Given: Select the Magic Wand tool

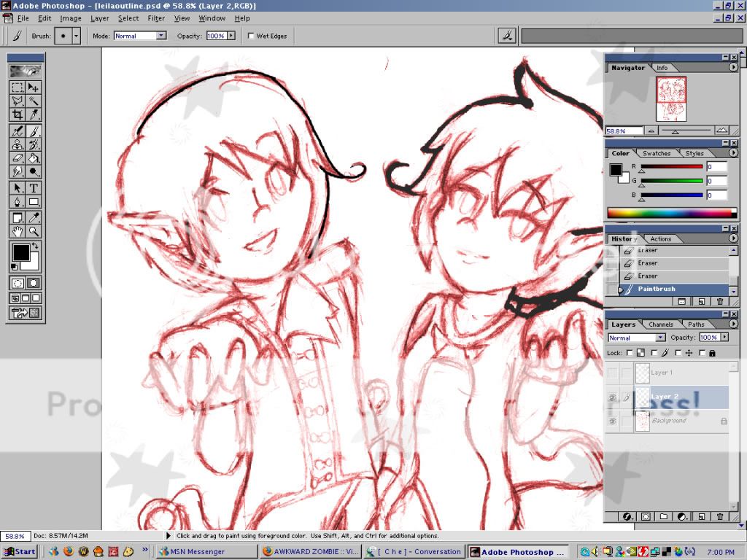Looking at the screenshot, I should click(x=34, y=101).
